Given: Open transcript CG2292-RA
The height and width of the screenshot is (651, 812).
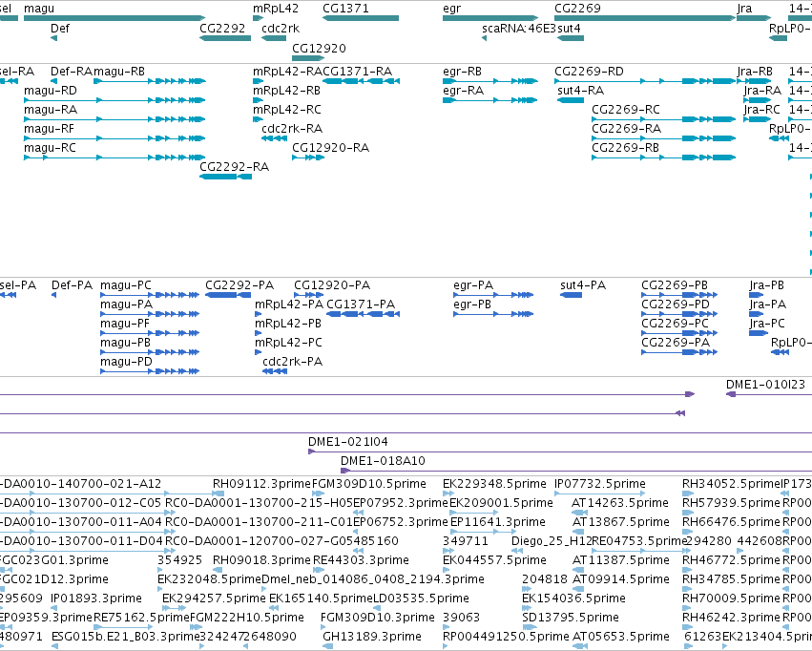Looking at the screenshot, I should [234, 167].
